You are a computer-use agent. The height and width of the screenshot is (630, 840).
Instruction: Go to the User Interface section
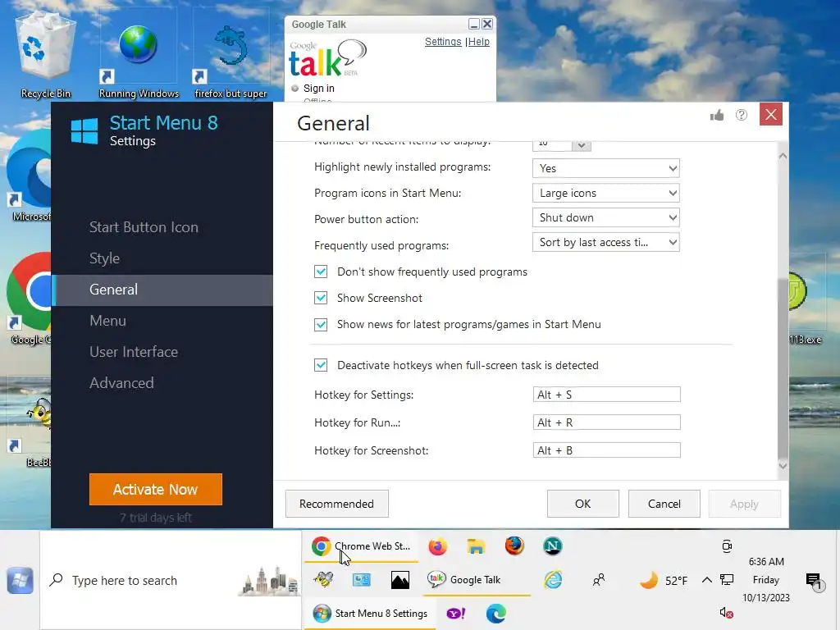[134, 352]
